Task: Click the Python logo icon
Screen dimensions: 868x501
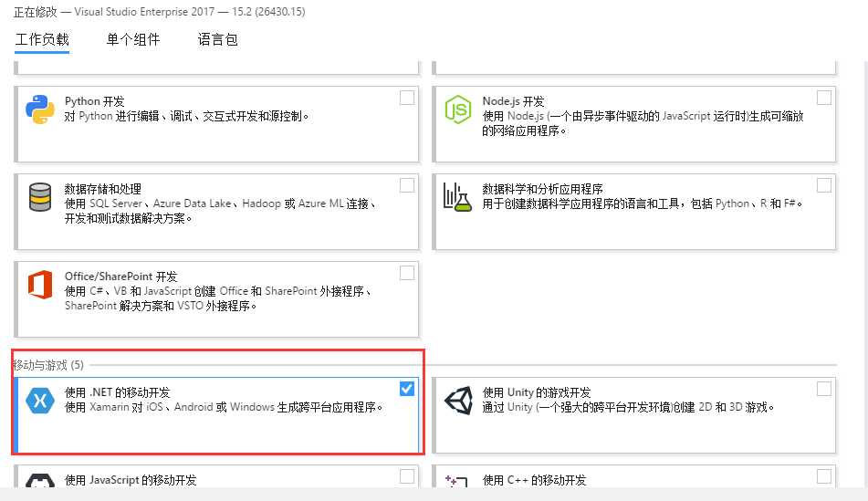Action: (x=40, y=110)
